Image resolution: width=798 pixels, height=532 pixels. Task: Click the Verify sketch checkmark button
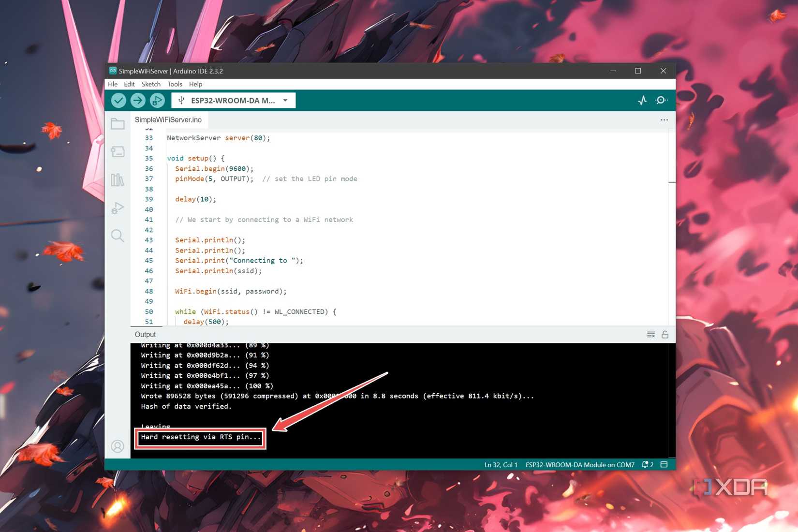[x=118, y=100]
